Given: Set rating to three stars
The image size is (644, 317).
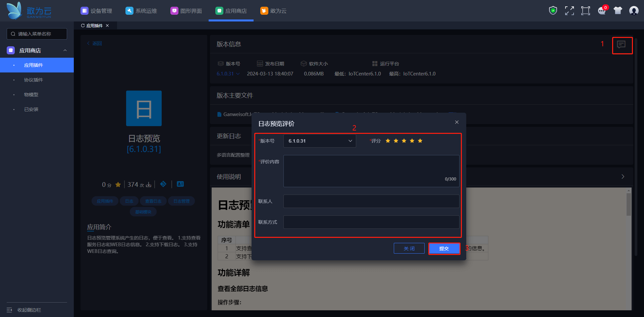Looking at the screenshot, I should (x=404, y=141).
